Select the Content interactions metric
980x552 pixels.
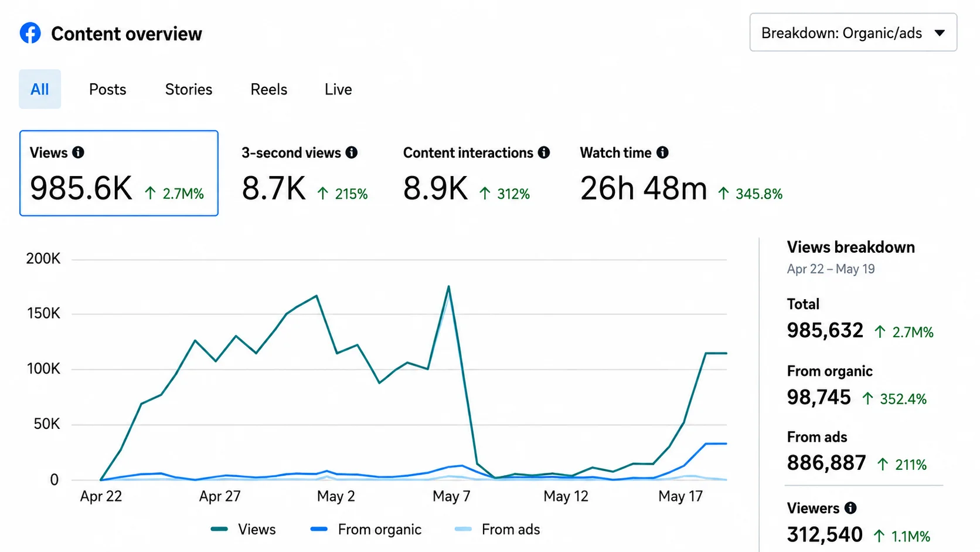click(476, 174)
